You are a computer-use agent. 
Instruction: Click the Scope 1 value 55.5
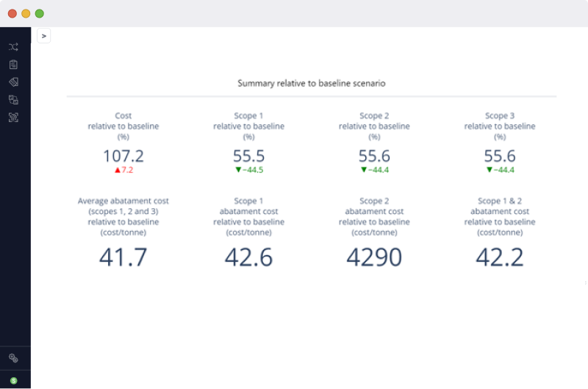point(249,156)
